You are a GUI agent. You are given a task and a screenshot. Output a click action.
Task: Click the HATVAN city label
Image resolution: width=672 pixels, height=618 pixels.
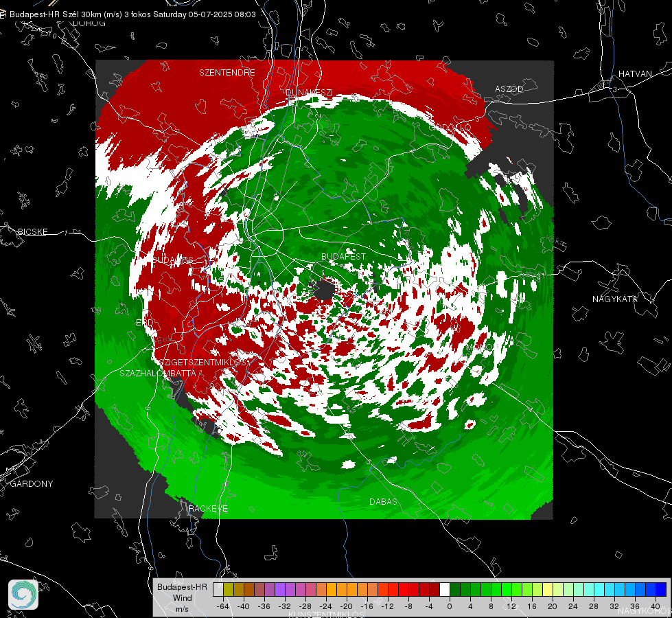click(x=635, y=73)
